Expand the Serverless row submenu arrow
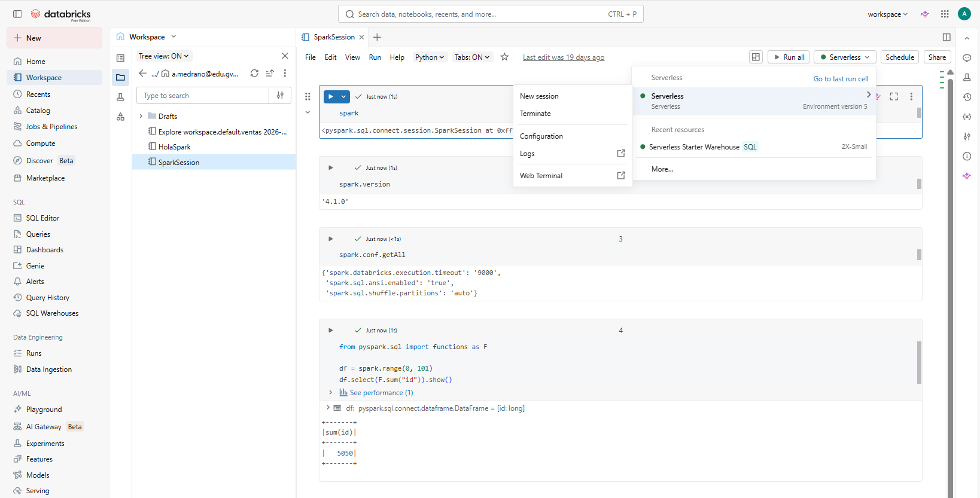 [869, 94]
